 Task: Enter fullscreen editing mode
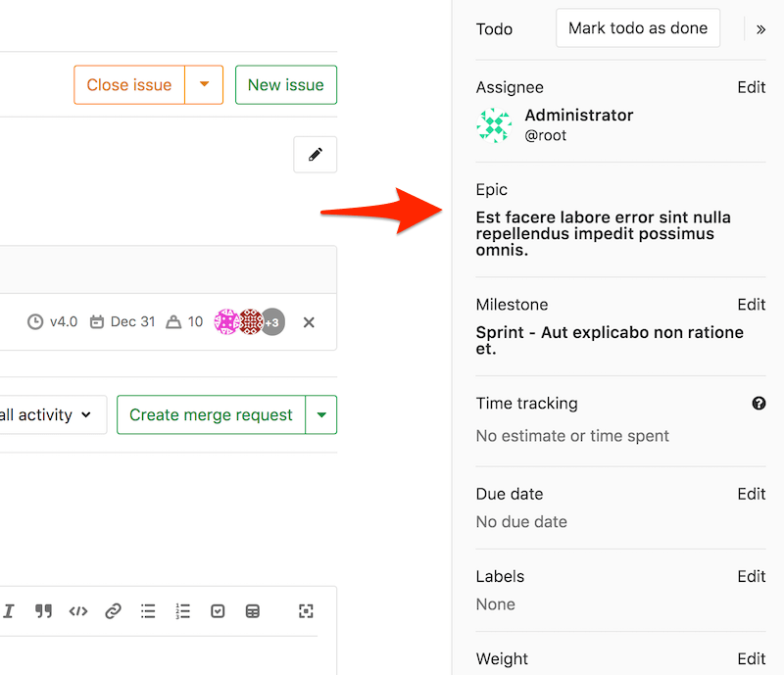[306, 610]
